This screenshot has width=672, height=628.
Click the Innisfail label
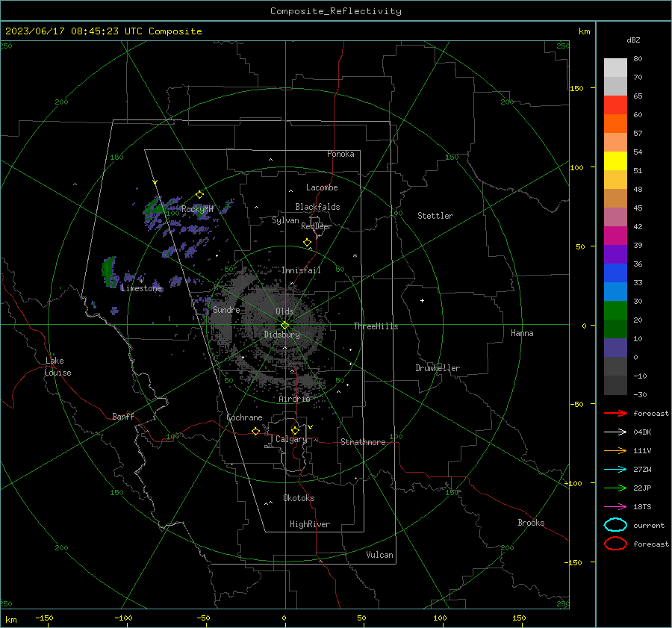tap(301, 270)
